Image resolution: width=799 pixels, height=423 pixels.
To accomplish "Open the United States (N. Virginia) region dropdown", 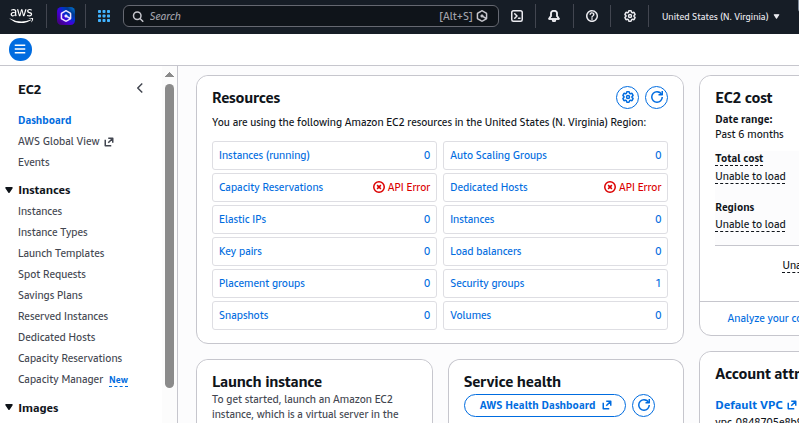I will coord(720,16).
